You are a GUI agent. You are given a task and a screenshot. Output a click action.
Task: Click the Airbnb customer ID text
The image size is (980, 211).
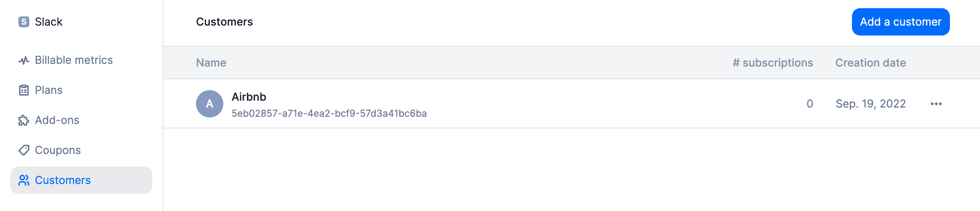click(x=329, y=114)
